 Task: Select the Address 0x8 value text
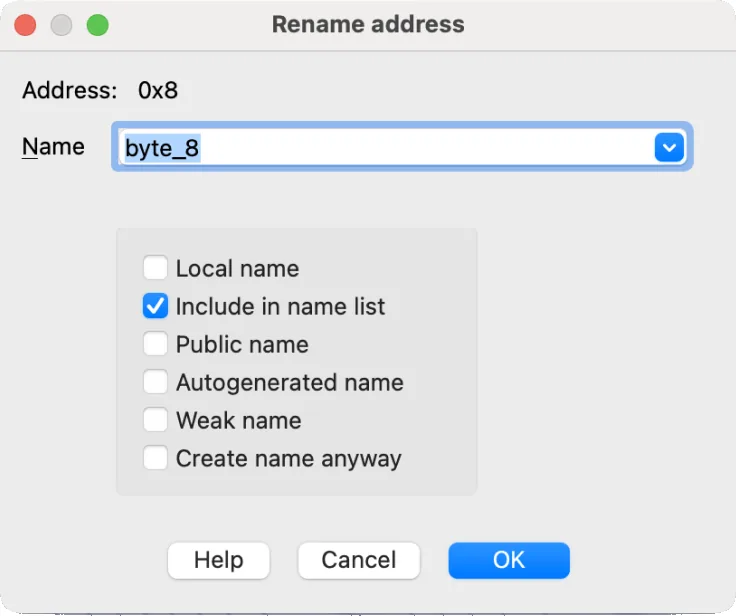pos(158,90)
